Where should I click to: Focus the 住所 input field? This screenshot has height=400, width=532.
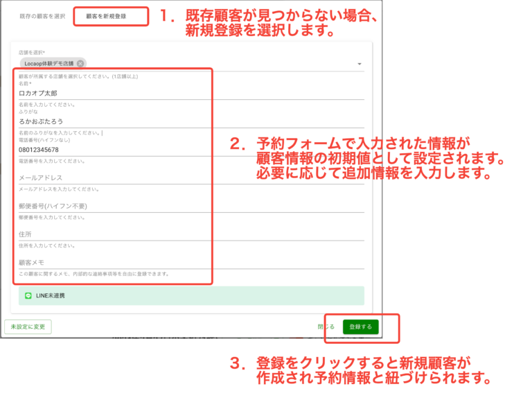[191, 234]
